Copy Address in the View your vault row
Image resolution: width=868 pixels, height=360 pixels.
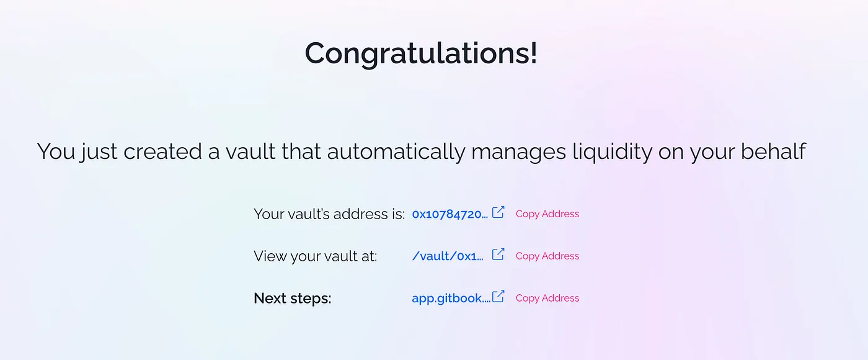point(547,256)
